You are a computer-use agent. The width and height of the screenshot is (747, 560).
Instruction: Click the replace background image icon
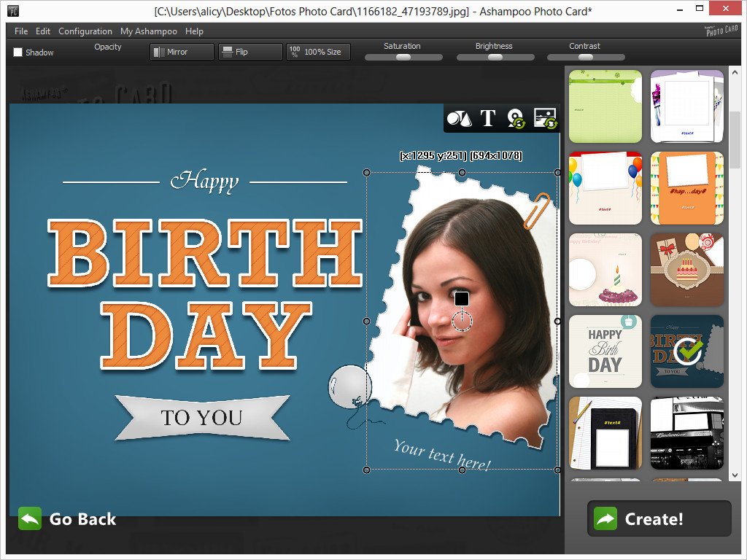click(x=545, y=119)
